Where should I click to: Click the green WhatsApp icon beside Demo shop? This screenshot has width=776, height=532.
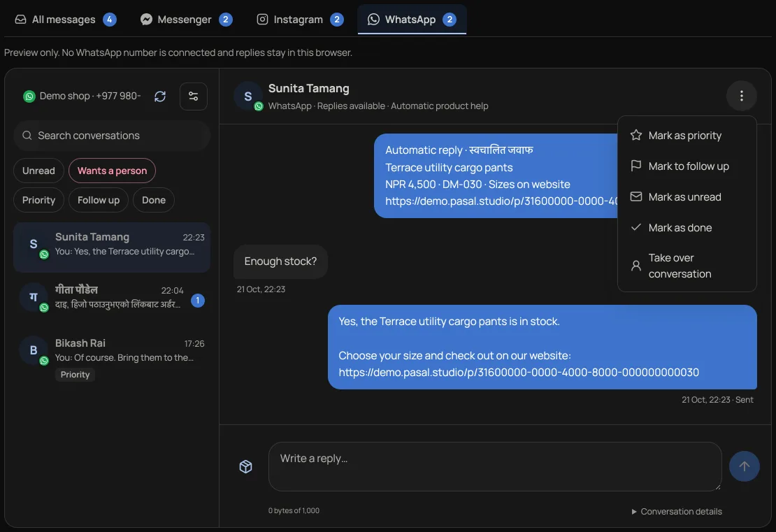29,96
